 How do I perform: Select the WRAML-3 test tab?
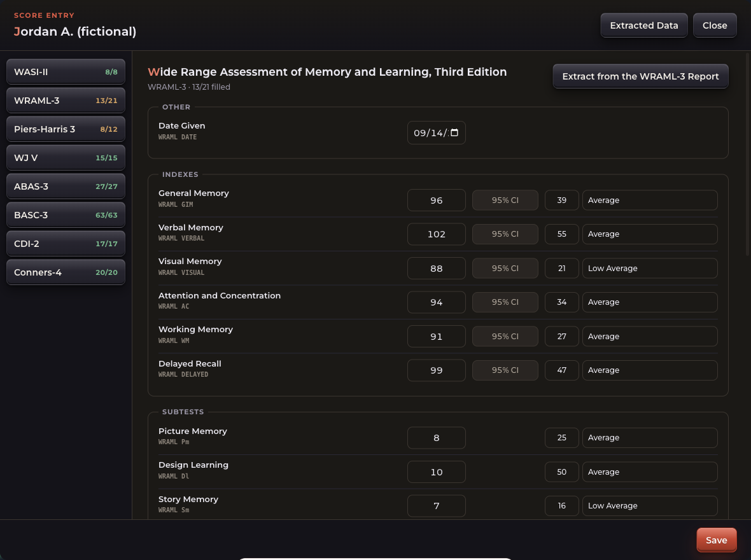pos(66,101)
